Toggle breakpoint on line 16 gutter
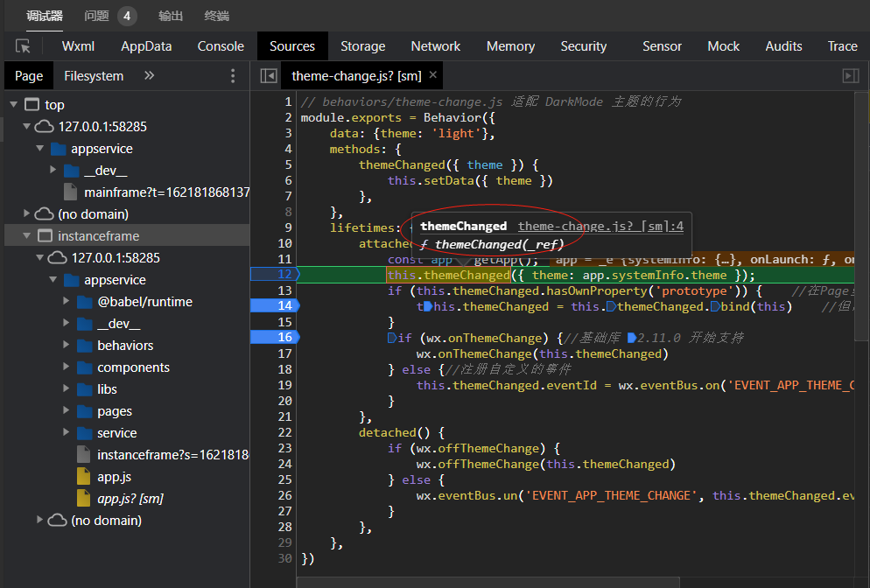 (275, 337)
